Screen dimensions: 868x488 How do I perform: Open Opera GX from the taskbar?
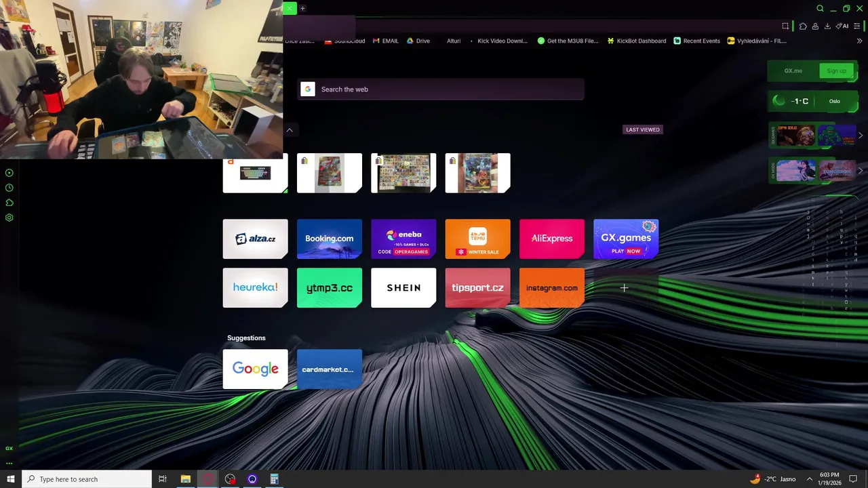click(208, 479)
